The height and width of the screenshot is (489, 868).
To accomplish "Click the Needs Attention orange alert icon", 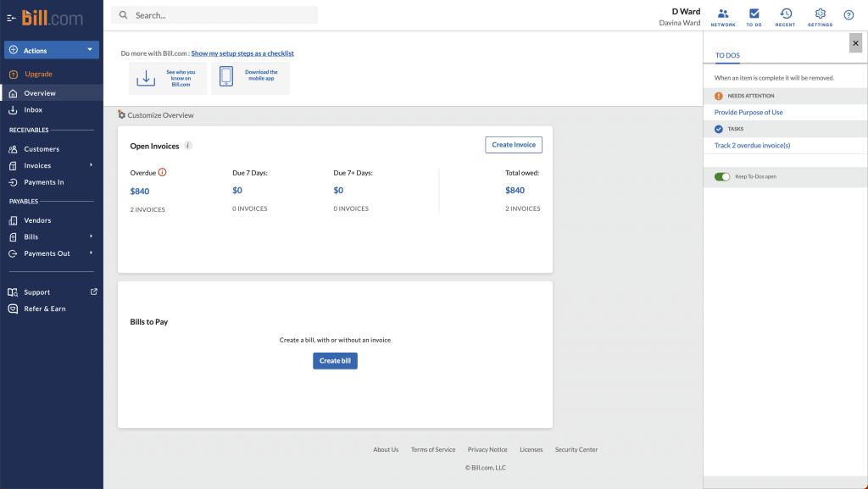I will 719,97.
